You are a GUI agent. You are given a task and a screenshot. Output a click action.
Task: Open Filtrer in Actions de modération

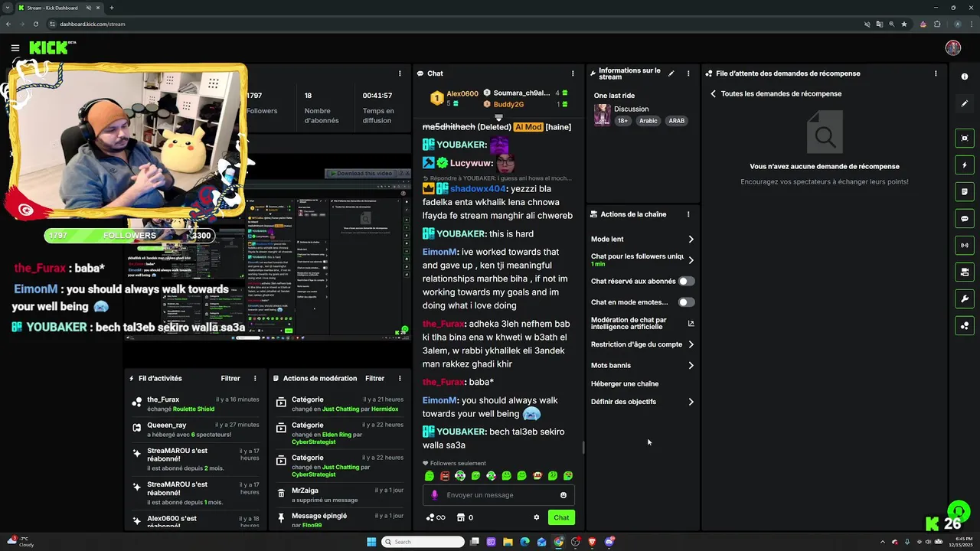[x=374, y=378]
